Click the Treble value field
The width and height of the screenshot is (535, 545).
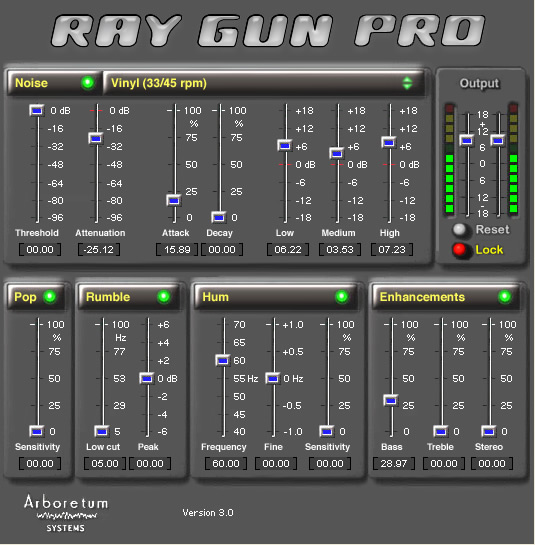tap(444, 463)
